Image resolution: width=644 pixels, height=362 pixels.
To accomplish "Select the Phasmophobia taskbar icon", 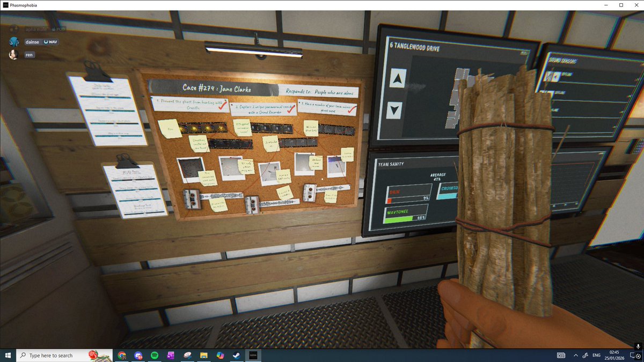I will [x=252, y=355].
